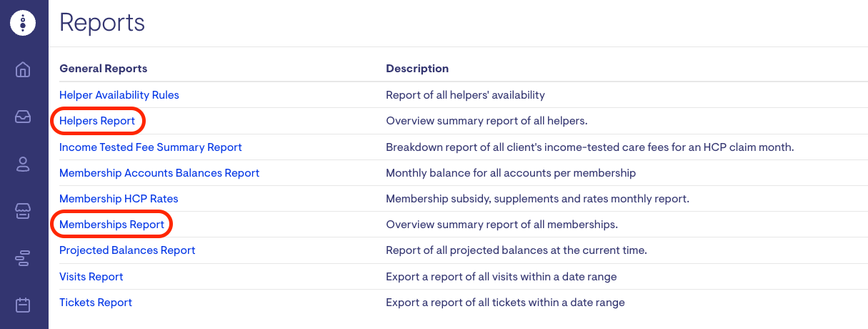The width and height of the screenshot is (868, 329).
Task: Click the Tickets Report description text
Action: point(505,303)
